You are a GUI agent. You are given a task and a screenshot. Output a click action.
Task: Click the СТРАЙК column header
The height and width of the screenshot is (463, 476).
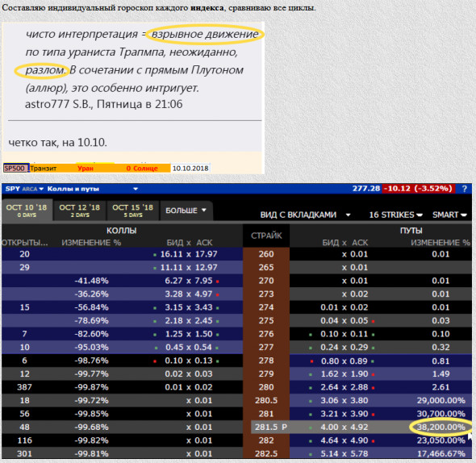[x=266, y=236]
